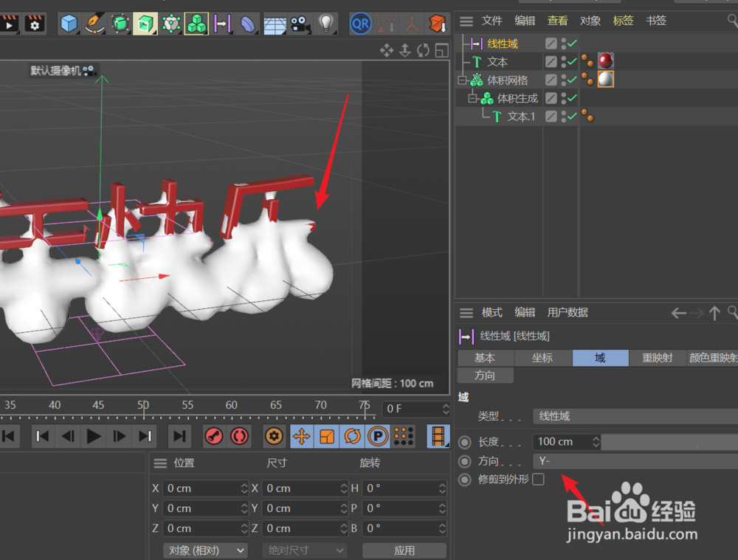
Task: Toggle the 文本.1 enable checkmark
Action: tap(573, 117)
